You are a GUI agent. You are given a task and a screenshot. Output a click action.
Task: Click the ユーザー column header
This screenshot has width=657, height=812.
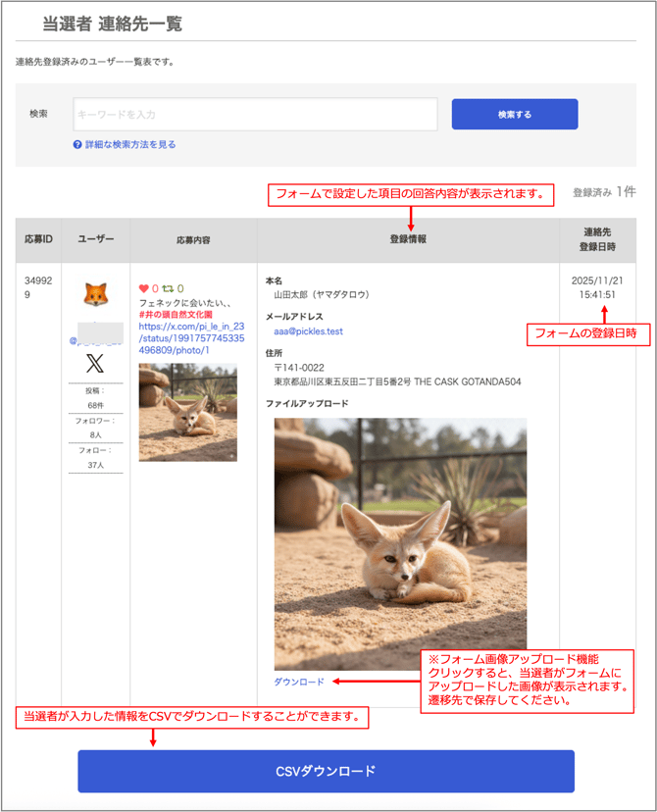(95, 239)
